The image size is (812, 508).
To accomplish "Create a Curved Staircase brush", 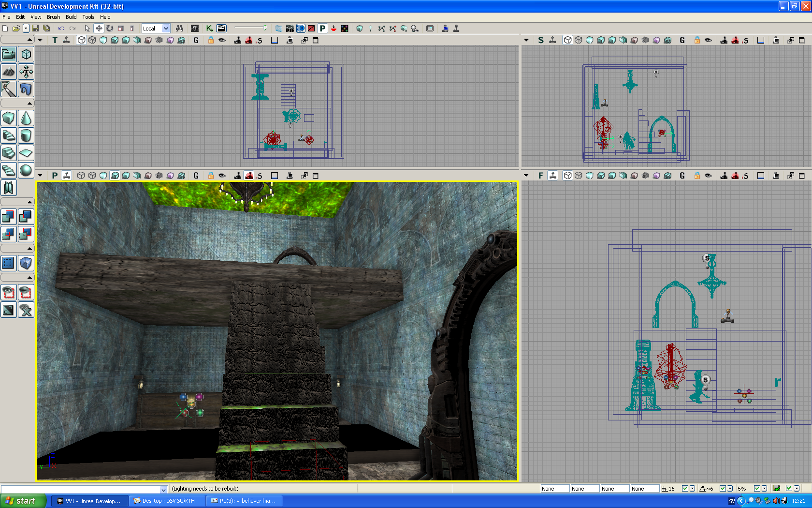I will (9, 135).
